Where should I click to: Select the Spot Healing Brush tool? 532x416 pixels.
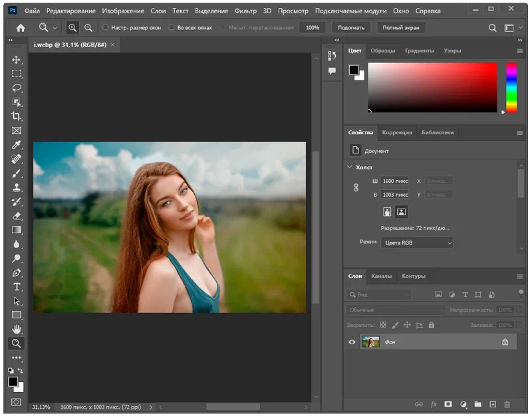pyautogui.click(x=16, y=159)
